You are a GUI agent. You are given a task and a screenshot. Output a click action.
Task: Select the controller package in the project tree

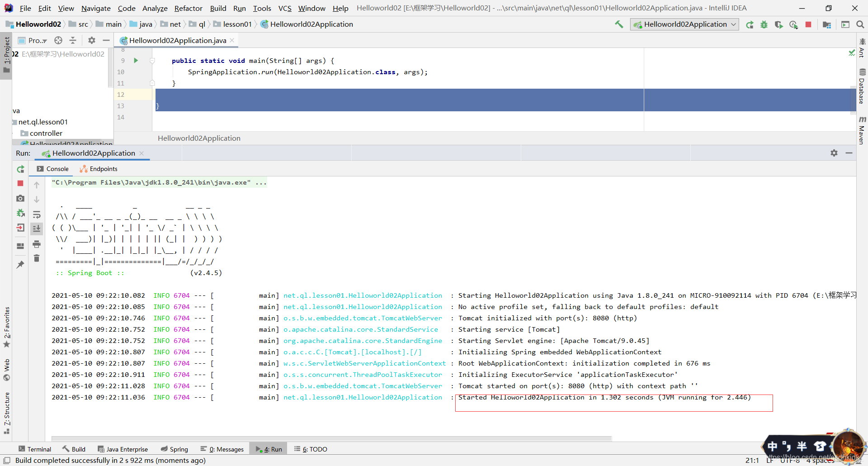pos(46,133)
